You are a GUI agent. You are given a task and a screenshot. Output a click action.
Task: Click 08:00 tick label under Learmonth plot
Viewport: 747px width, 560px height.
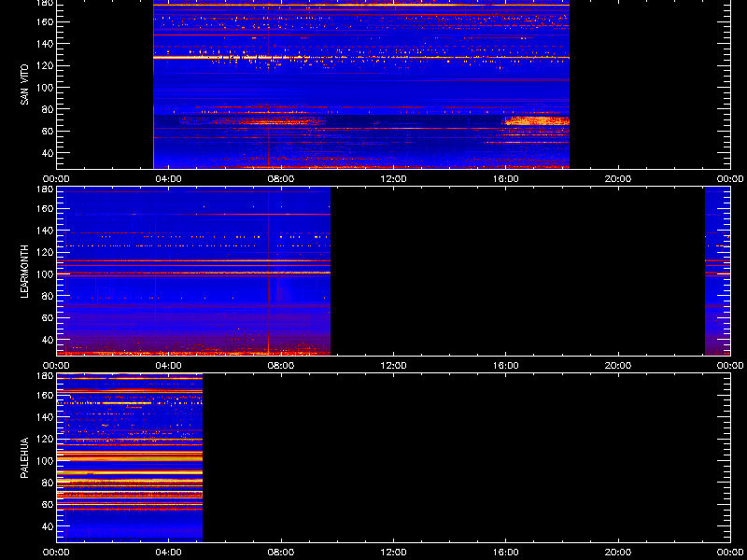[281, 366]
